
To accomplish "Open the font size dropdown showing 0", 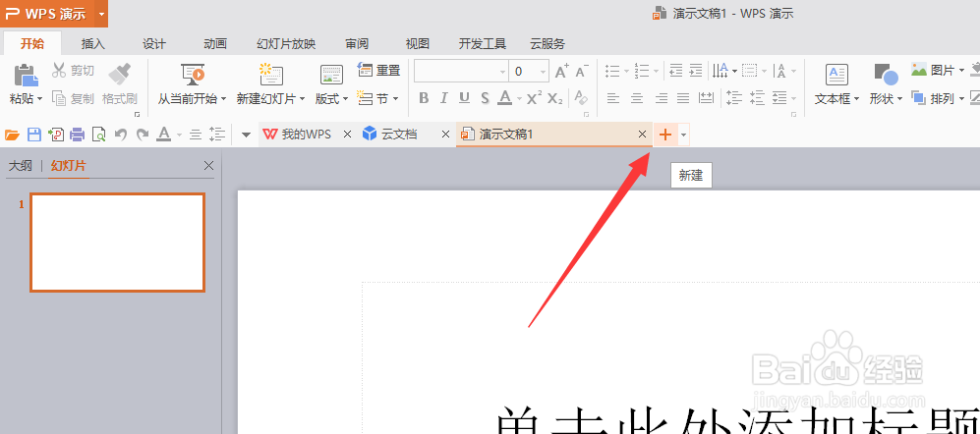I will [x=544, y=72].
